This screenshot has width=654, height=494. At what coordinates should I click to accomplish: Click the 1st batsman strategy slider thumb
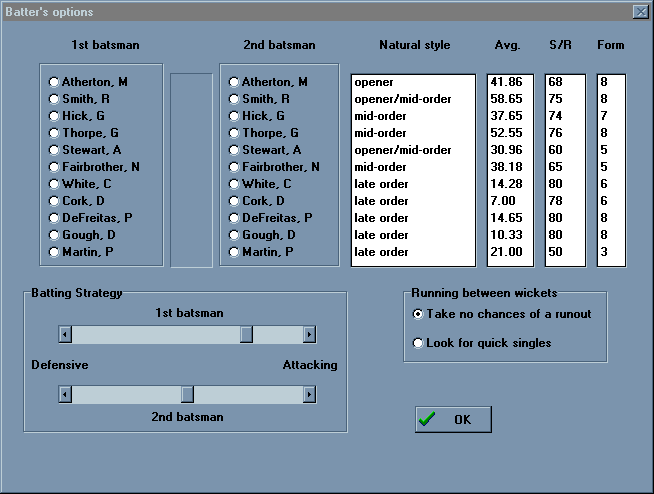pos(246,335)
